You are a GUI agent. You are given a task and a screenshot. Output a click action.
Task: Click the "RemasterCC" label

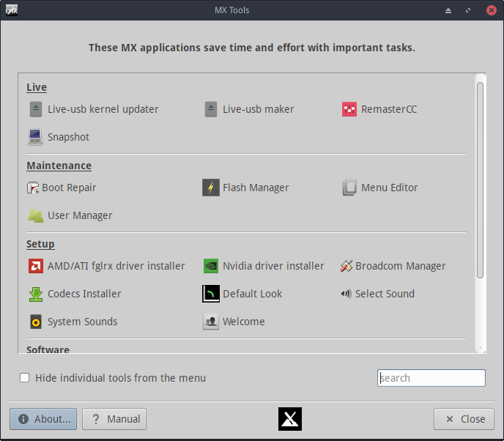pos(389,109)
